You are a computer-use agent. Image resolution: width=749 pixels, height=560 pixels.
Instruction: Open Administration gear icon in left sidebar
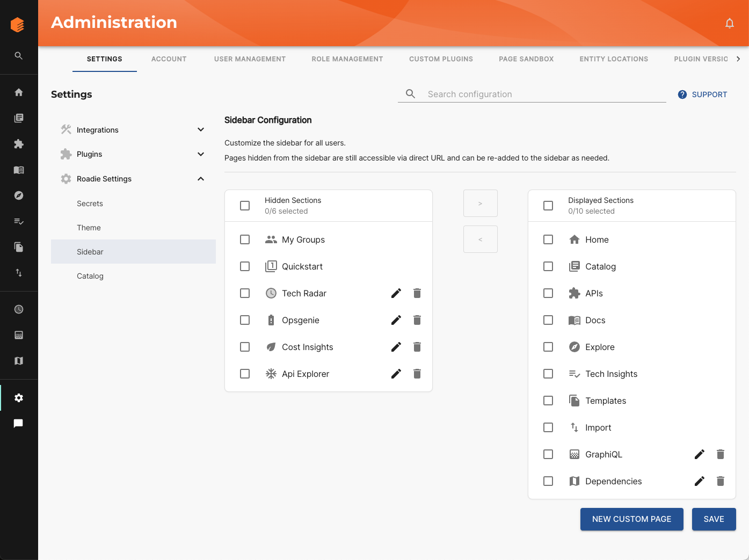coord(19,398)
